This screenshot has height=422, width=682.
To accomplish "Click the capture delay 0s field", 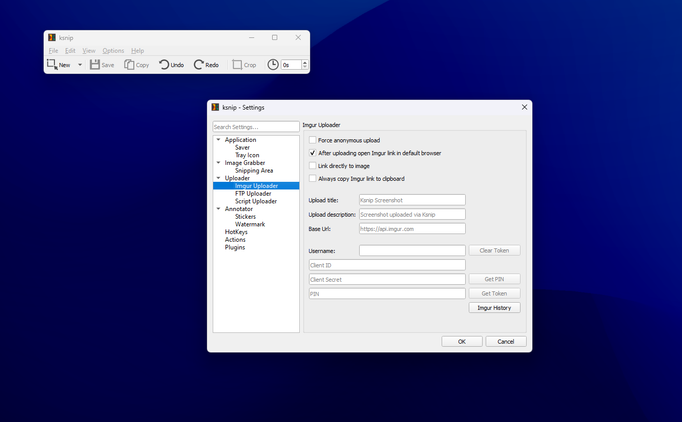I will click(x=291, y=65).
